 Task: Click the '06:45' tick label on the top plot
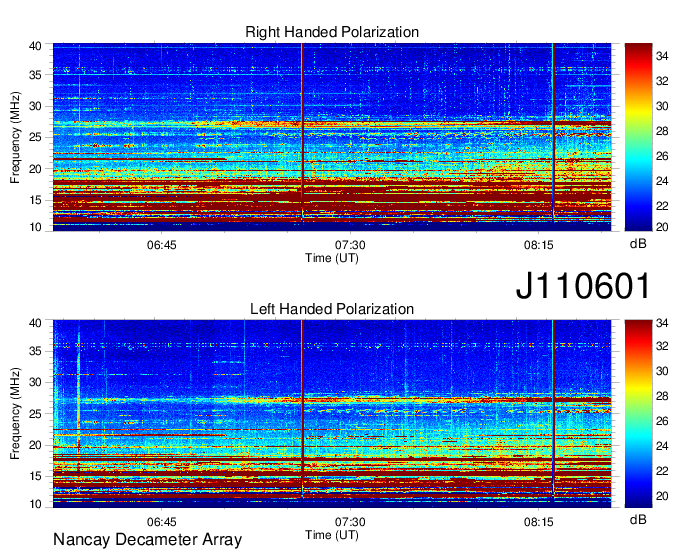(x=161, y=245)
